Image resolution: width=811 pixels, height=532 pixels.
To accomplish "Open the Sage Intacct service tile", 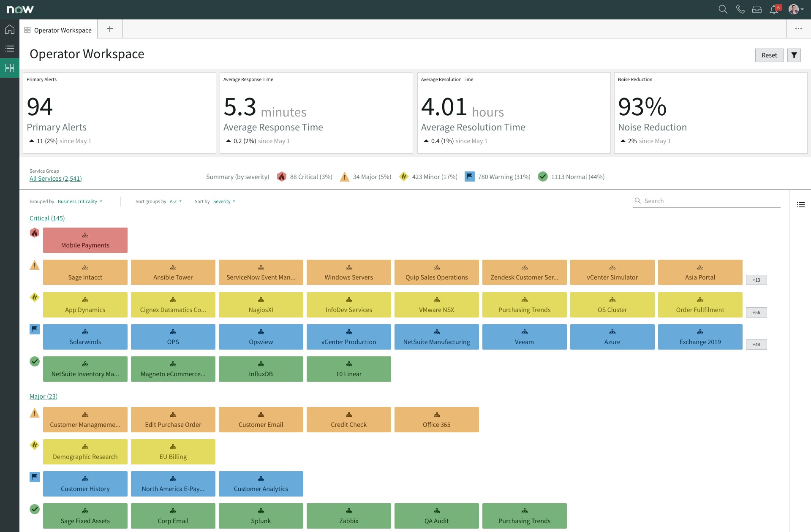I will 85,272.
